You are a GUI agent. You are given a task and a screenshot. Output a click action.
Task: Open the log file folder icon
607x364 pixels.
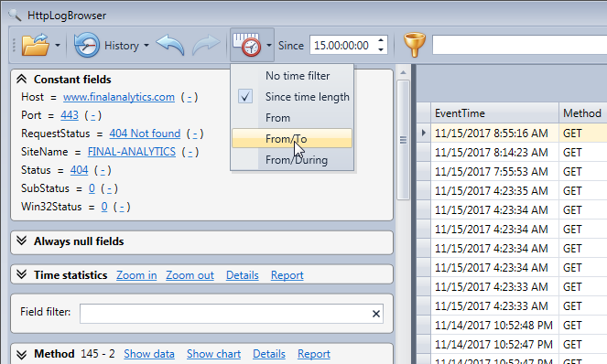click(35, 45)
